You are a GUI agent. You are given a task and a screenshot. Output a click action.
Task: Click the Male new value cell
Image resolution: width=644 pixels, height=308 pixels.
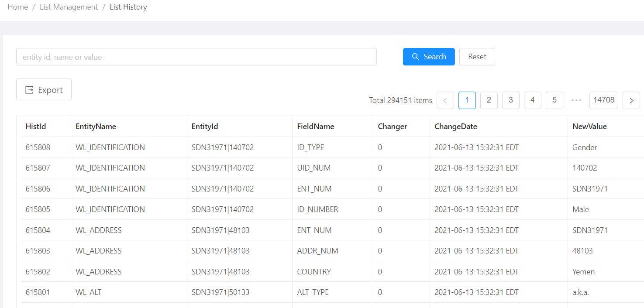pyautogui.click(x=606, y=209)
